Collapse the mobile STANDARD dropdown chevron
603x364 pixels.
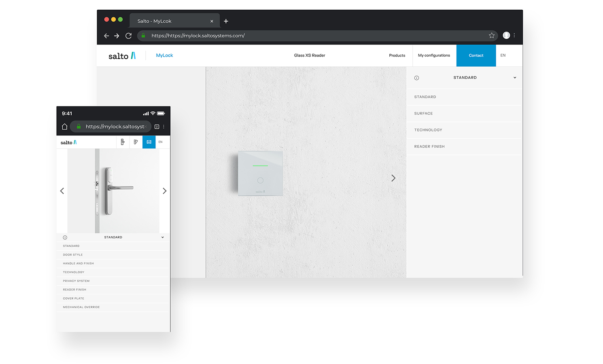pos(163,237)
